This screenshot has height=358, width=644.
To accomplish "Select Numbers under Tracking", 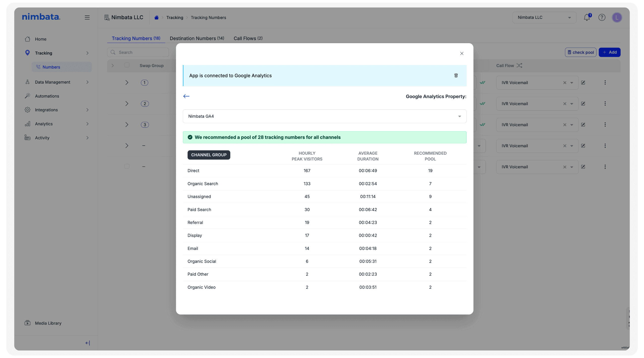I will [x=61, y=67].
